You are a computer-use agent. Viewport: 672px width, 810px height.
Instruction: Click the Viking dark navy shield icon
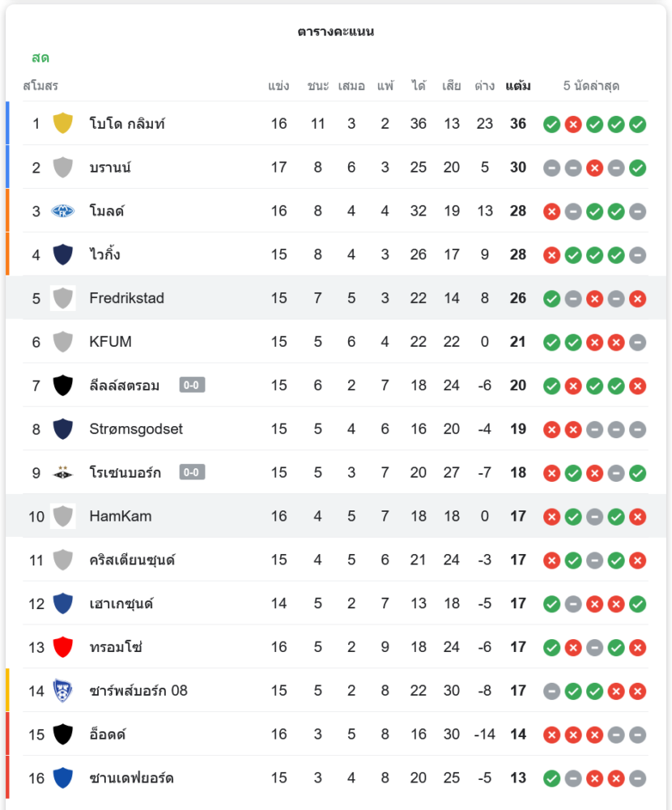62,254
